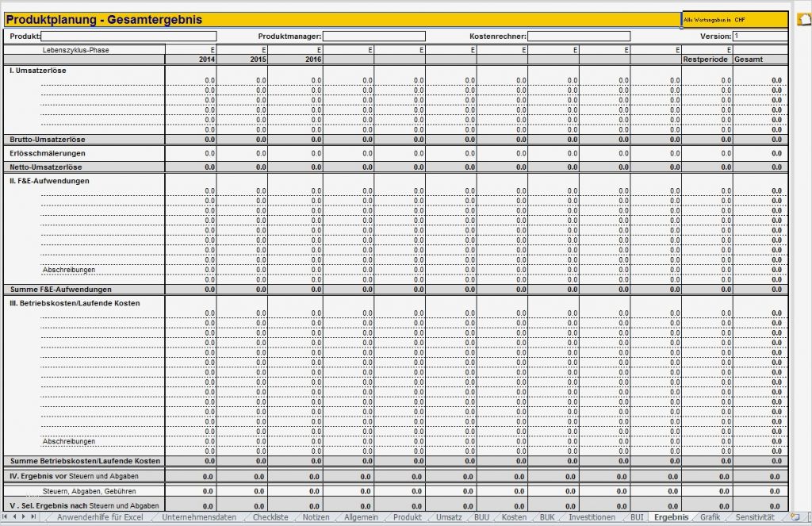This screenshot has height=526, width=812.
Task: Focus the Kostenrechner input box
Action: pos(579,36)
